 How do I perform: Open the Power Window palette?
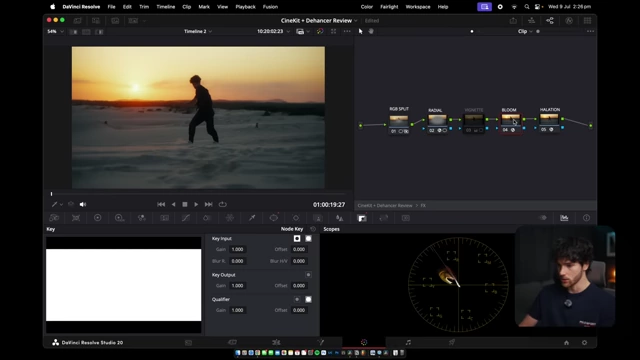pyautogui.click(x=273, y=218)
